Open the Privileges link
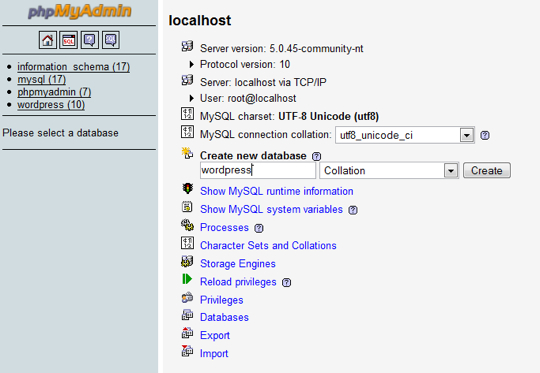Screen dimensions: 540x373 221,300
